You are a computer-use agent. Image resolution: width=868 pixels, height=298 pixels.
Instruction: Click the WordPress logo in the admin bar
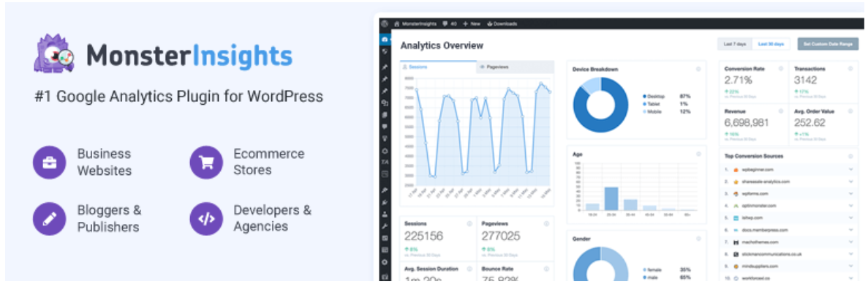click(x=384, y=24)
